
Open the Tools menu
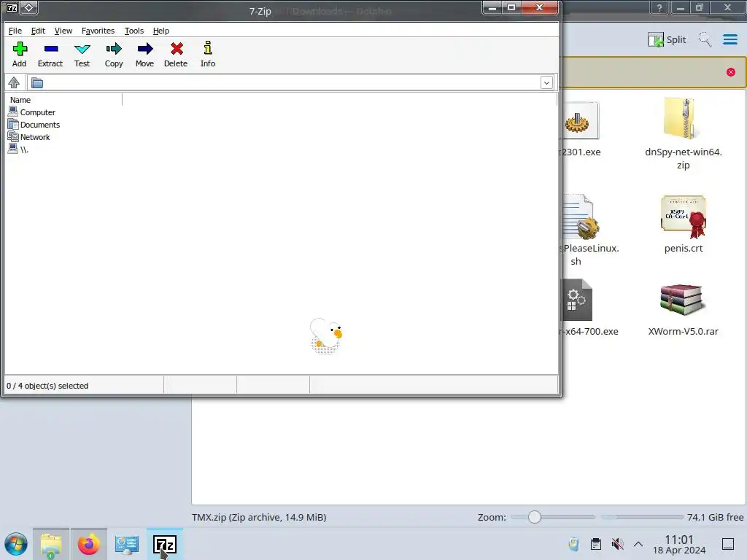134,31
